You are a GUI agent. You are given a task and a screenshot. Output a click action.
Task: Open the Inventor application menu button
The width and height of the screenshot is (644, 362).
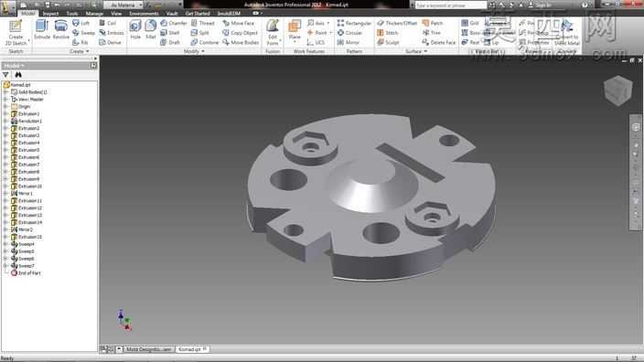click(8, 7)
